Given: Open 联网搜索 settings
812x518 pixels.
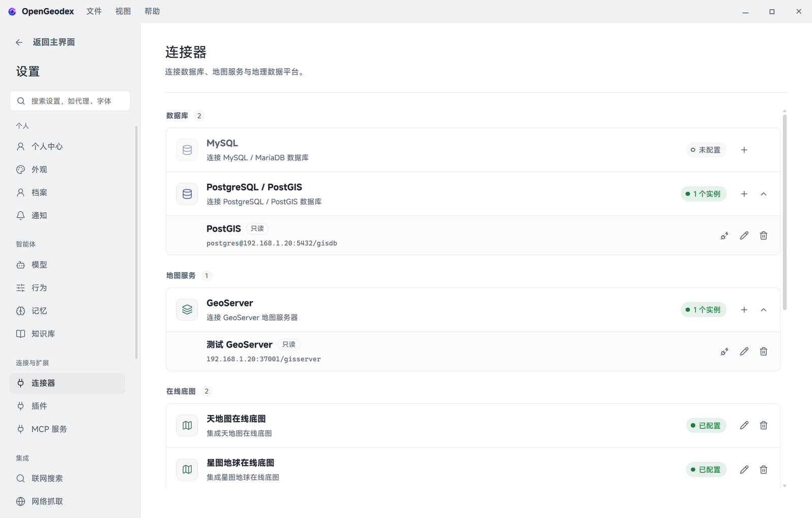Looking at the screenshot, I should coord(67,478).
